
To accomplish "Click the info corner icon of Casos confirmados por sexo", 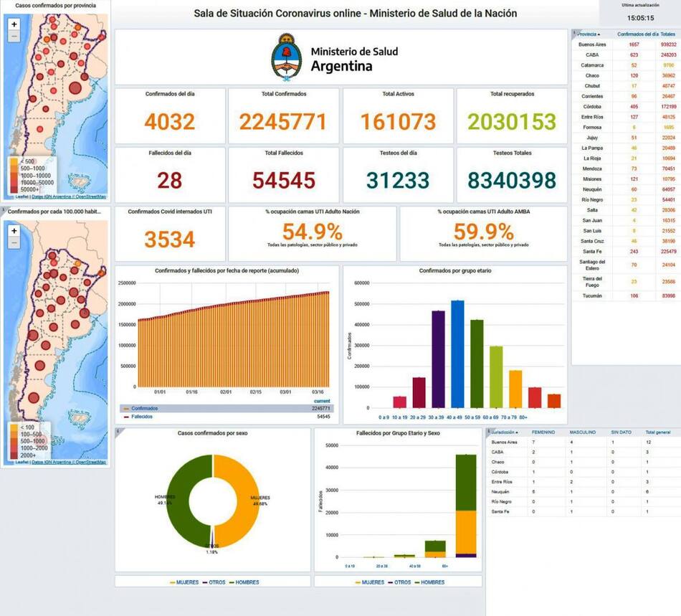I will tap(118, 431).
